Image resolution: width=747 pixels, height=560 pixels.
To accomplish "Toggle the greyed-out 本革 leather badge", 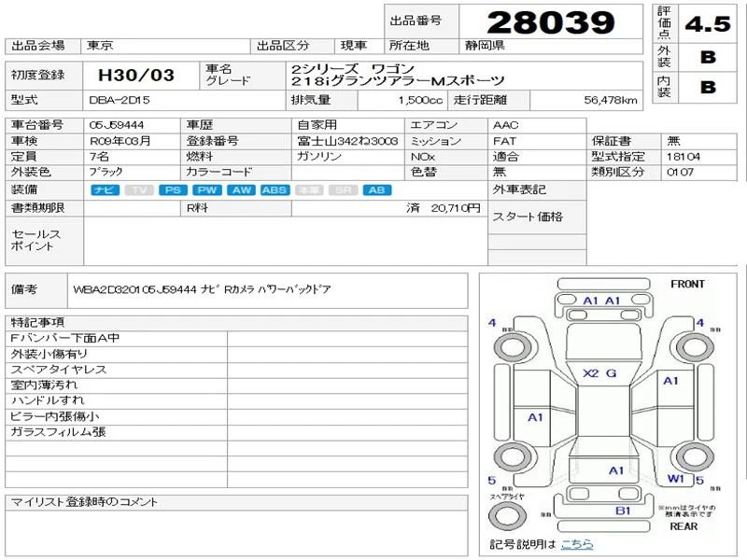I will click(x=308, y=190).
